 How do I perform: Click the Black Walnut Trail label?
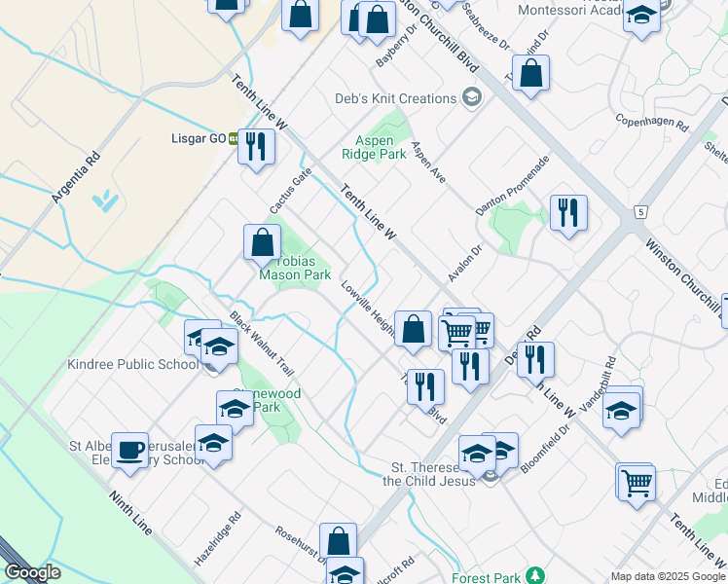pyautogui.click(x=262, y=344)
